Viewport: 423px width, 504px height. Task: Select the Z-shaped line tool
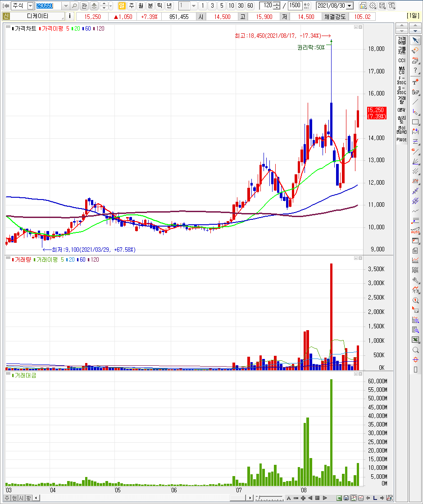(x=416, y=141)
